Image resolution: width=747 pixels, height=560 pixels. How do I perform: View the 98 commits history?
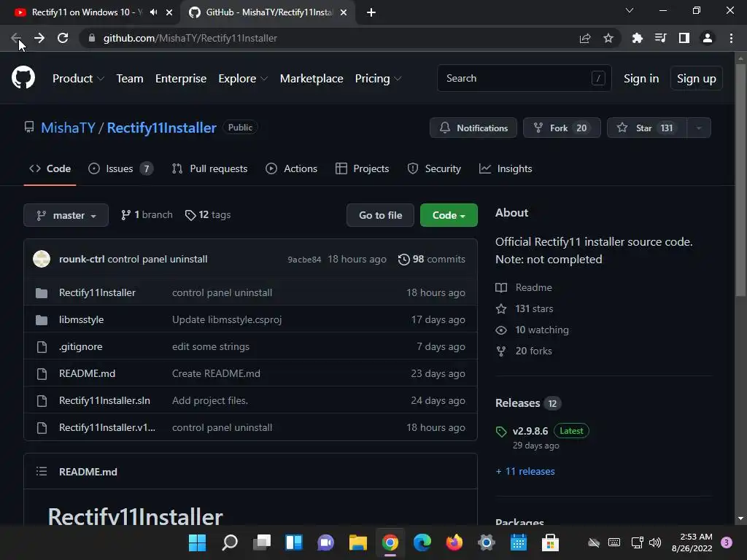[x=432, y=259]
